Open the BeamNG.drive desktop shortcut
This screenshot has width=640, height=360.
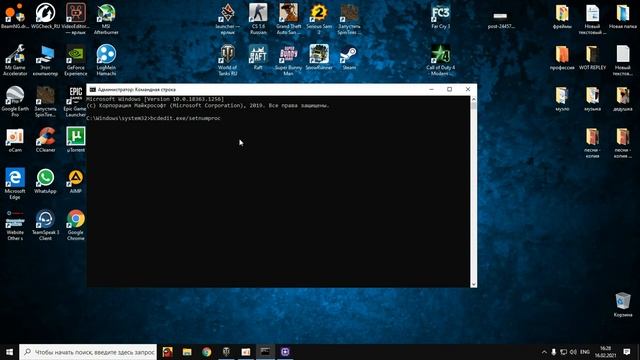(15, 16)
